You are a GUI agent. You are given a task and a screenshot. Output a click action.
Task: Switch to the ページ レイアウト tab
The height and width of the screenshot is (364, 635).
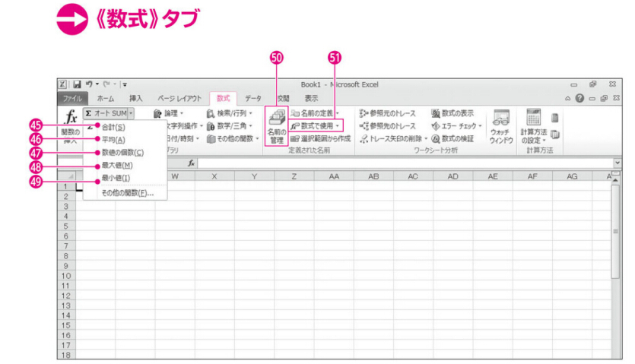(179, 98)
